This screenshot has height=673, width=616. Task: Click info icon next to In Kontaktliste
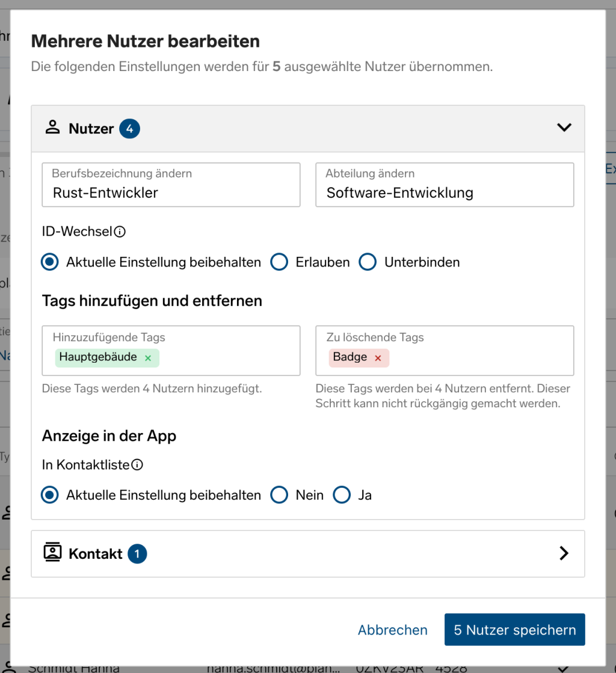point(137,465)
